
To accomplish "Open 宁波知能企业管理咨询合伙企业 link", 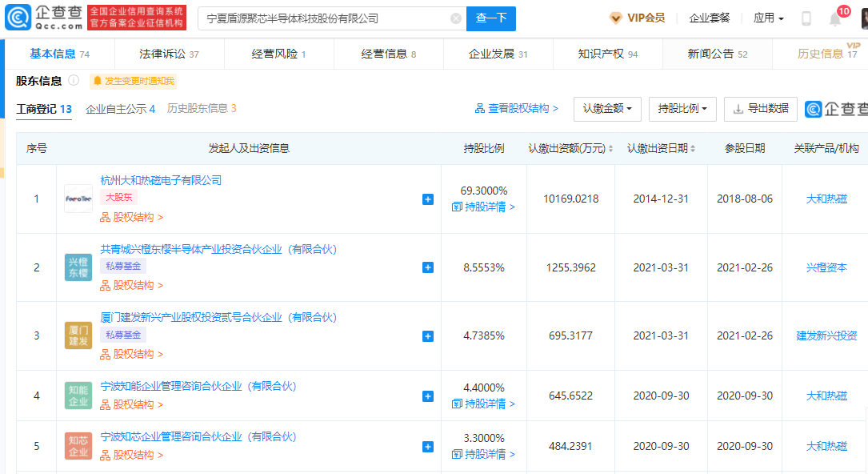I will 198,386.
